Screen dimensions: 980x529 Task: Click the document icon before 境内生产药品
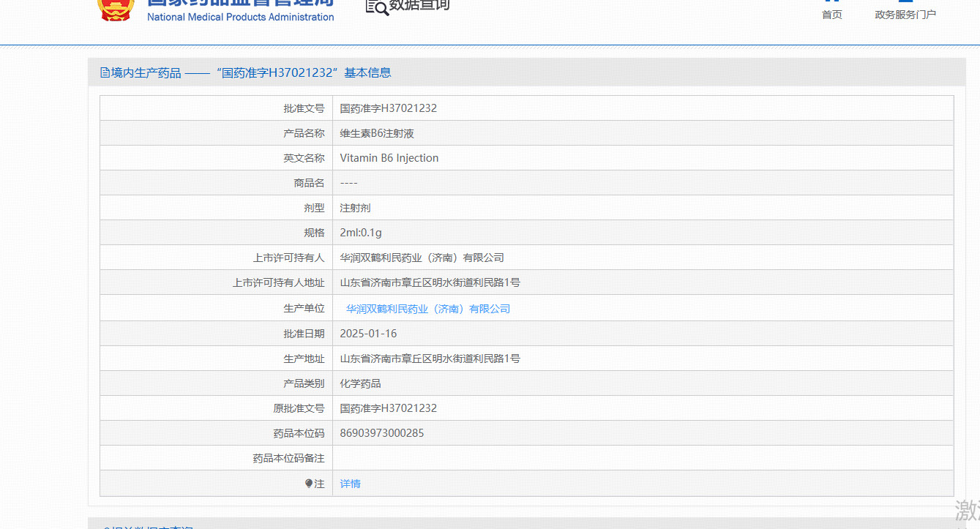(x=105, y=72)
